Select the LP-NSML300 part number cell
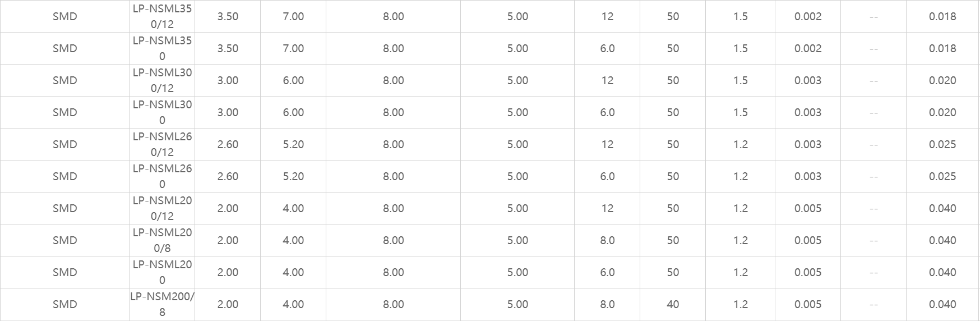Viewport: 980px width, 321px height. pos(162,112)
